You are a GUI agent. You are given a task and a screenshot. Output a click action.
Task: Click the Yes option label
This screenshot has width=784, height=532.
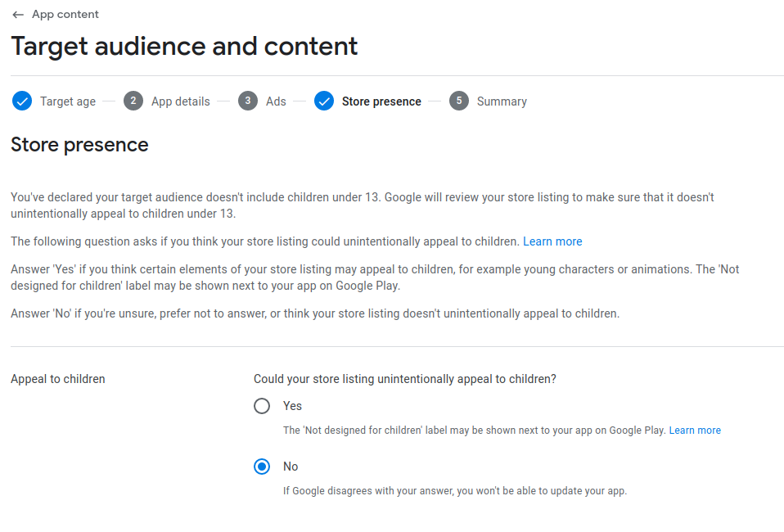pos(292,406)
